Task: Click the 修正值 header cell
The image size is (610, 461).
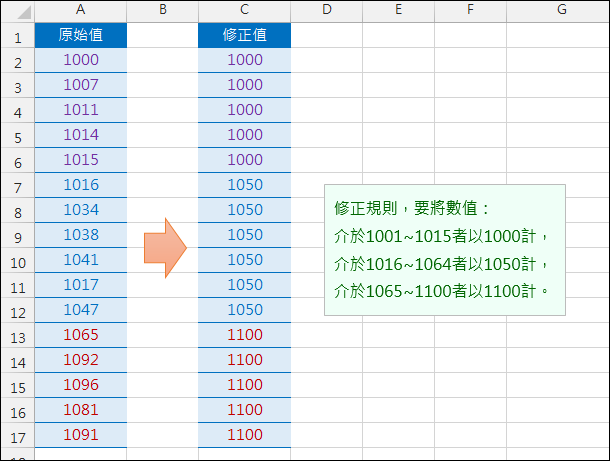Action: pyautogui.click(x=244, y=35)
